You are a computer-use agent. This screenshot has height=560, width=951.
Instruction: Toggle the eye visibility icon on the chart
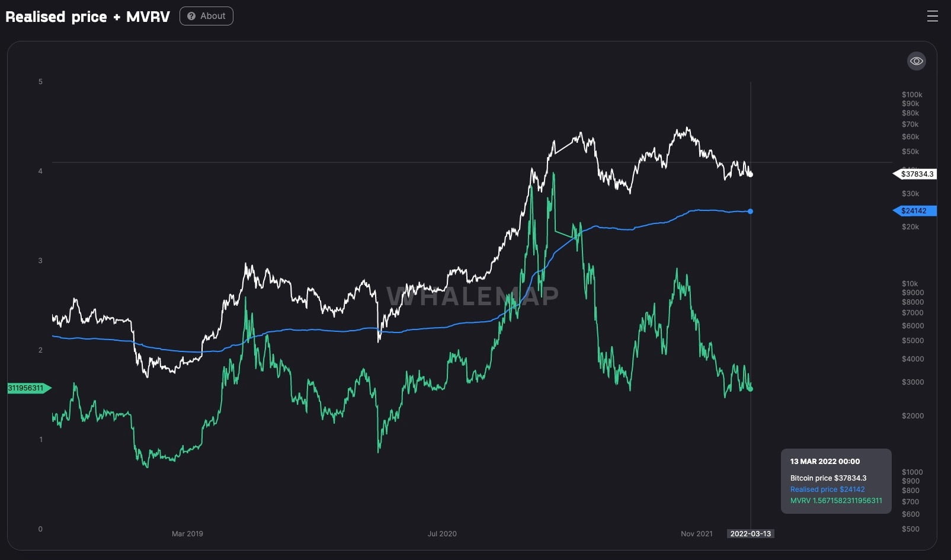click(916, 61)
